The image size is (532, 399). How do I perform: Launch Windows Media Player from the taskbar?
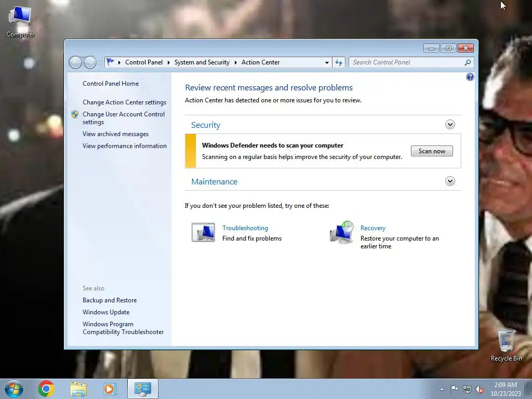click(110, 389)
